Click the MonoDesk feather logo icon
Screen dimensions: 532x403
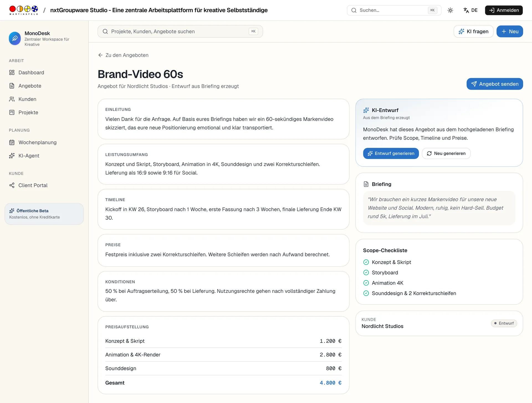15,38
